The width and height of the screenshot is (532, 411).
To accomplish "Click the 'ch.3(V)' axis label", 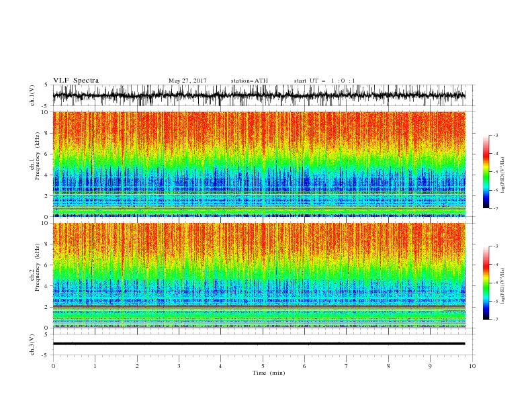I will (x=32, y=345).
